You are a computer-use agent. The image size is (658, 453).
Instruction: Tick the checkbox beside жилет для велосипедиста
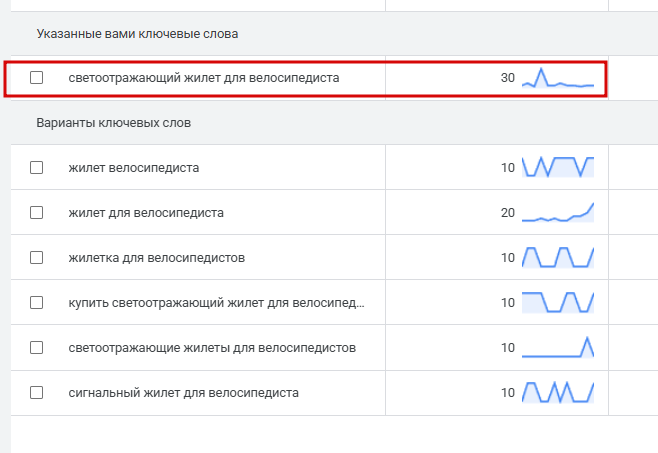pos(37,212)
